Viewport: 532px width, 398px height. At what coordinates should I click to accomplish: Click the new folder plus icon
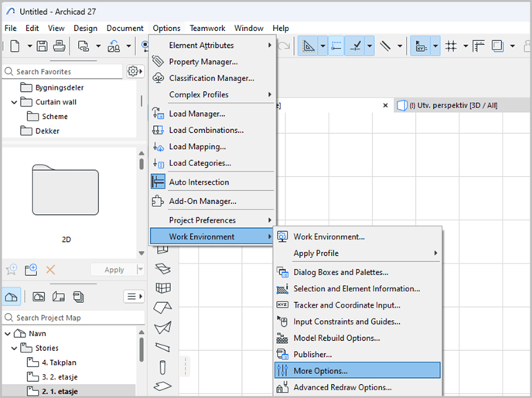(x=31, y=270)
